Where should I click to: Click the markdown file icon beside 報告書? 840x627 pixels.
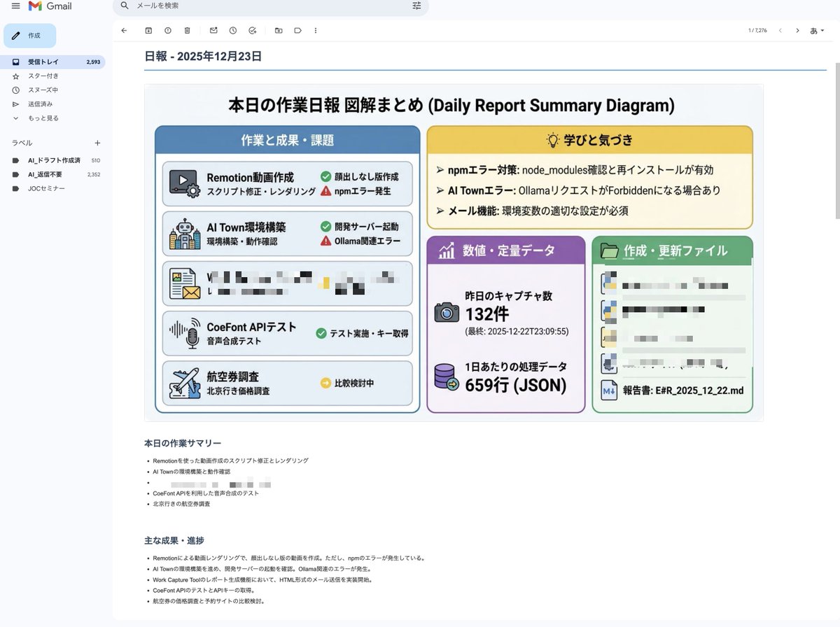tap(609, 390)
